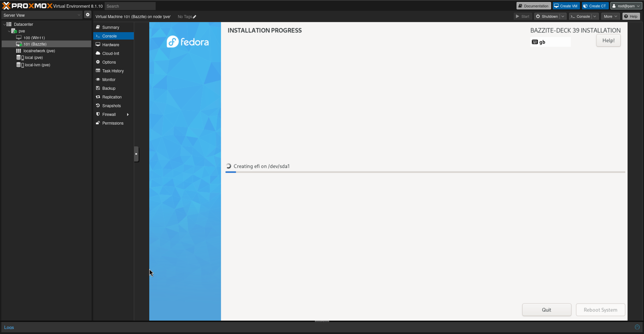Open the toolbar Console button

click(581, 16)
